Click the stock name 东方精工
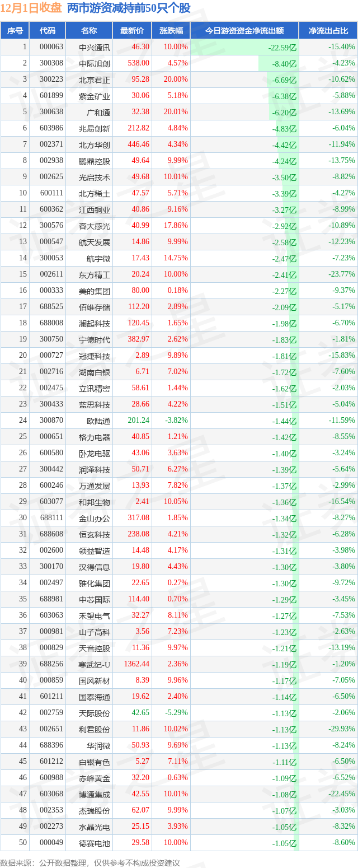The width and height of the screenshot is (358, 868). click(95, 274)
